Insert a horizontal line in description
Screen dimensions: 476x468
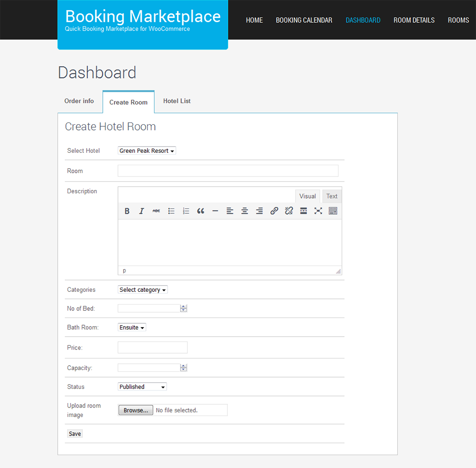pyautogui.click(x=215, y=211)
